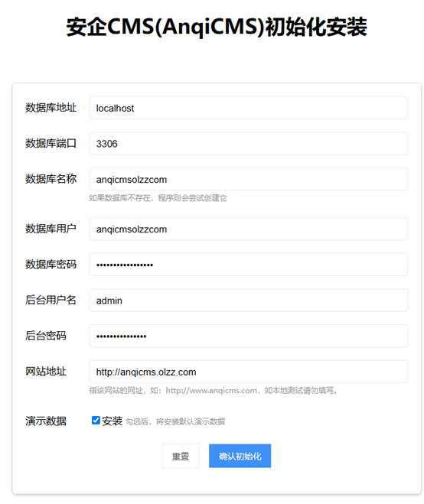Screen dimensions: 424x504
Task: Click the hint text below database name field
Action: coord(158,198)
